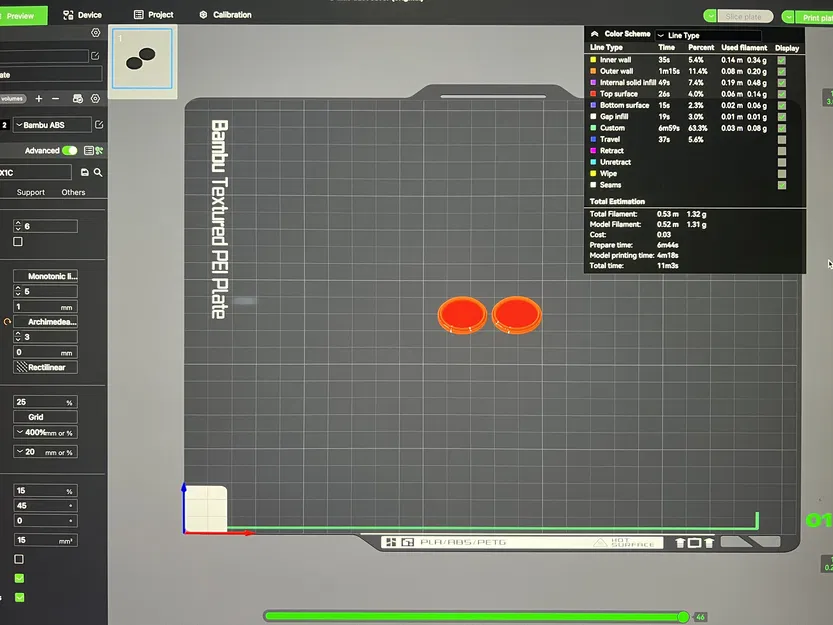This screenshot has width=833, height=625.
Task: Click the AMS filament sync icon
Action: pyautogui.click(x=78, y=98)
